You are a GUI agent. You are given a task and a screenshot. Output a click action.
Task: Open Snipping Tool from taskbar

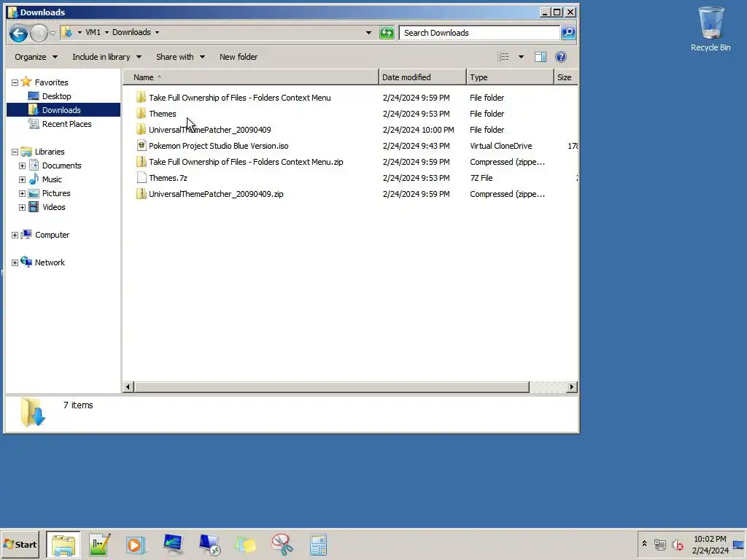coord(282,545)
